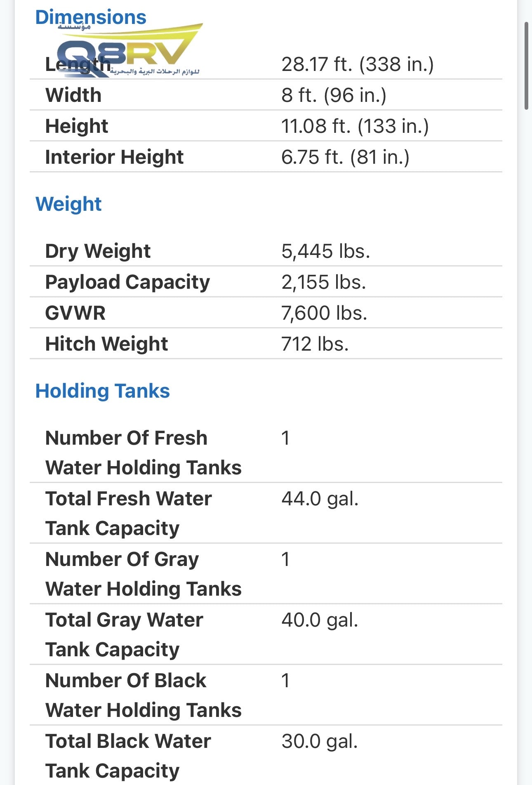
Task: Select the Interior Height label
Action: pos(114,157)
